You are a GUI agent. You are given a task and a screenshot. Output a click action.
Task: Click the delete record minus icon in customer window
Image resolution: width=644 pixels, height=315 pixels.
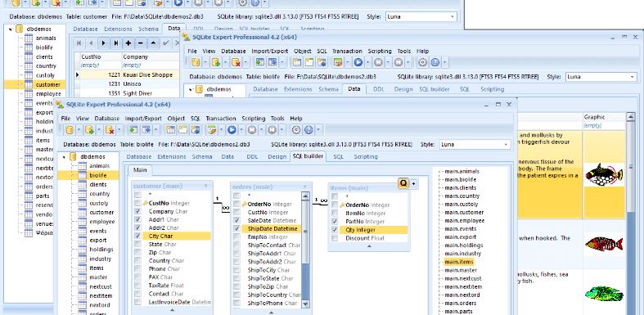(x=141, y=43)
